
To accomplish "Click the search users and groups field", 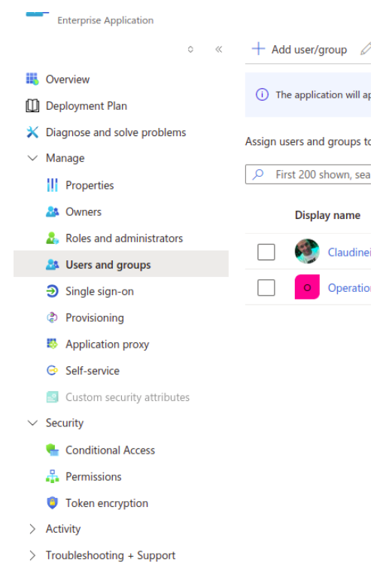I will point(308,175).
